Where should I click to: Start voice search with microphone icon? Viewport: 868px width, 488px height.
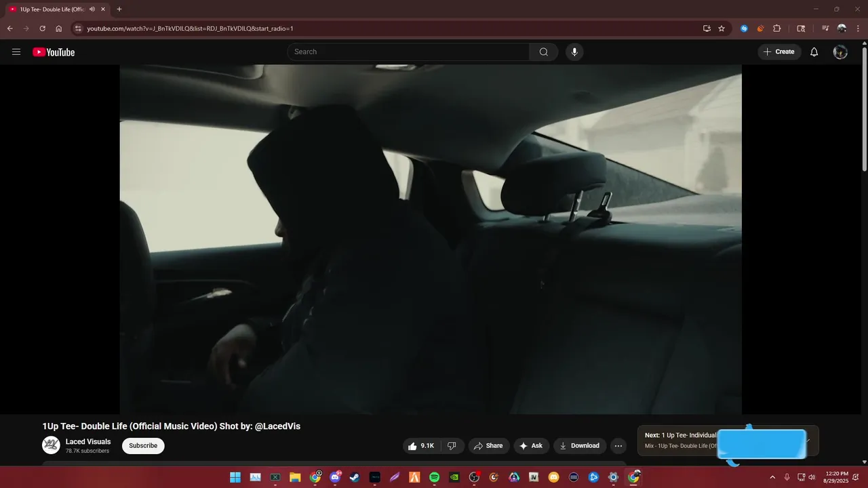(x=574, y=52)
